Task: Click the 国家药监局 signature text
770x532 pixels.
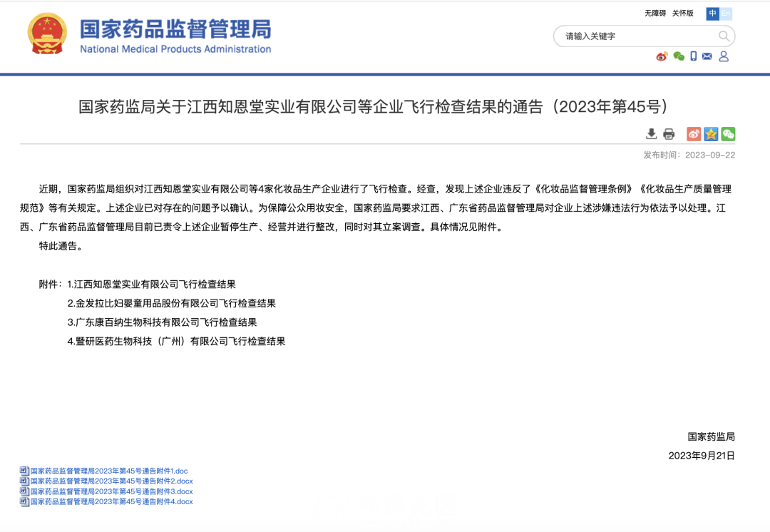Action: tap(711, 436)
